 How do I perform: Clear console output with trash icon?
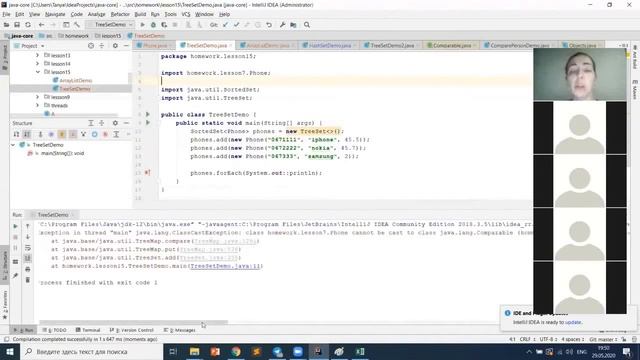coord(28,280)
